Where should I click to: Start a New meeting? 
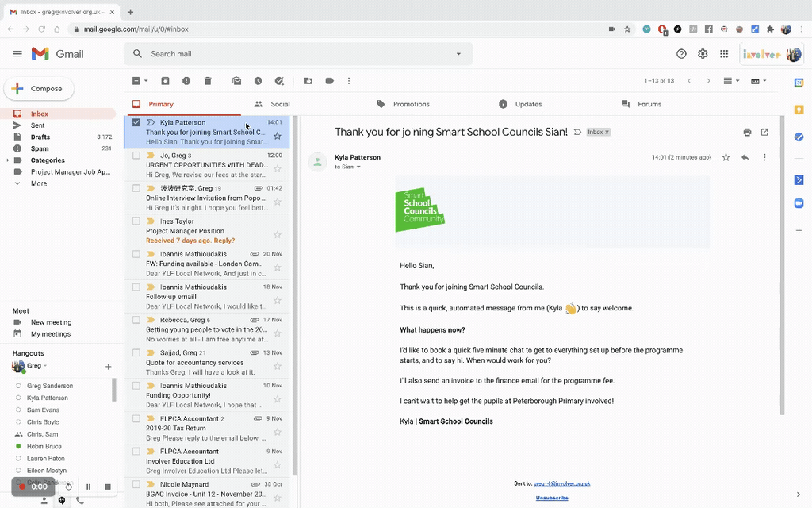52,322
